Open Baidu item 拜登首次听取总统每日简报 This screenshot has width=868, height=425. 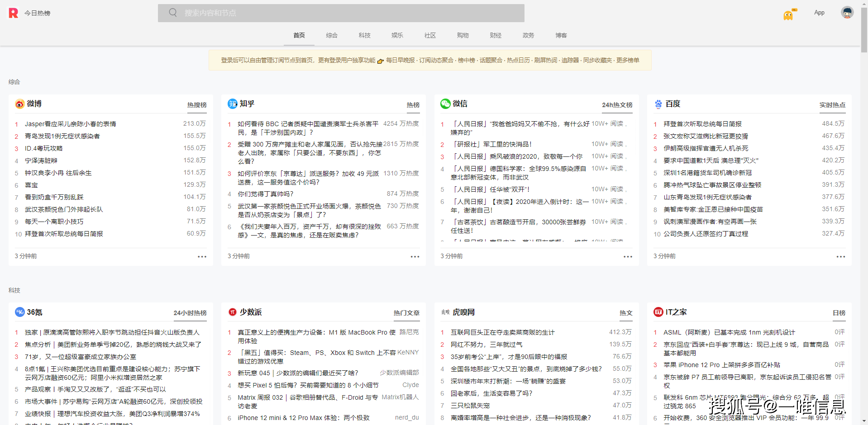(x=702, y=124)
